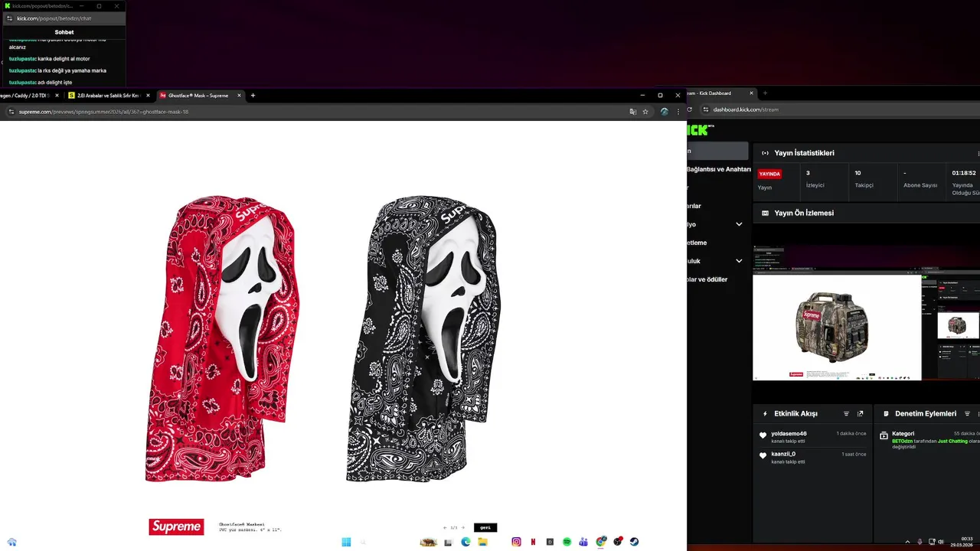Bookmark the Supreme page with star icon
Image resolution: width=980 pixels, height=551 pixels.
[x=645, y=112]
